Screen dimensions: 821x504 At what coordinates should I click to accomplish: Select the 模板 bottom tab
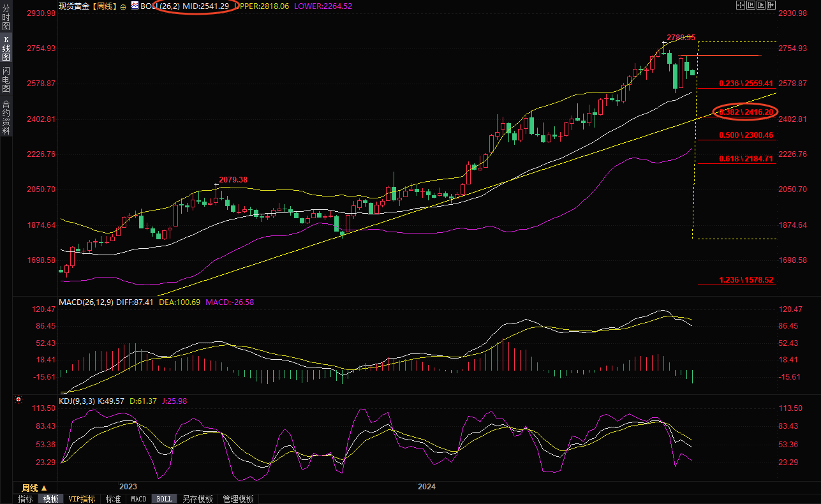point(50,499)
